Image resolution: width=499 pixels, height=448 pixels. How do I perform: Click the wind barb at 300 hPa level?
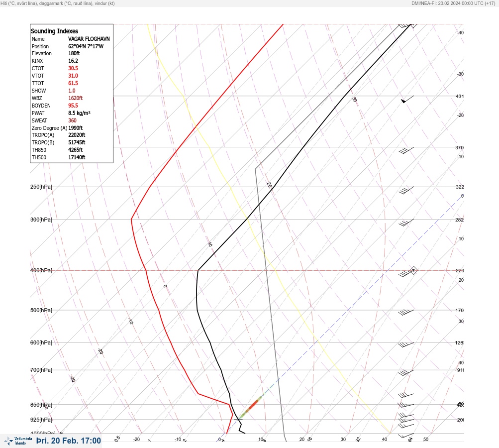[406, 223]
